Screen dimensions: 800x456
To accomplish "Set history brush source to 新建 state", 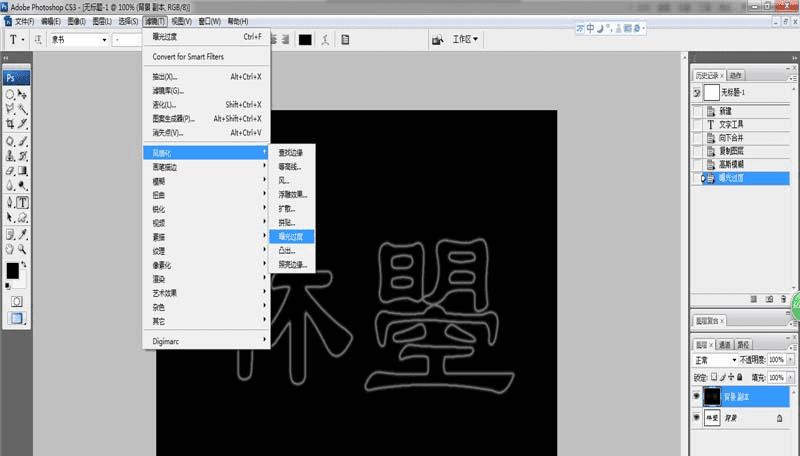I will point(697,111).
